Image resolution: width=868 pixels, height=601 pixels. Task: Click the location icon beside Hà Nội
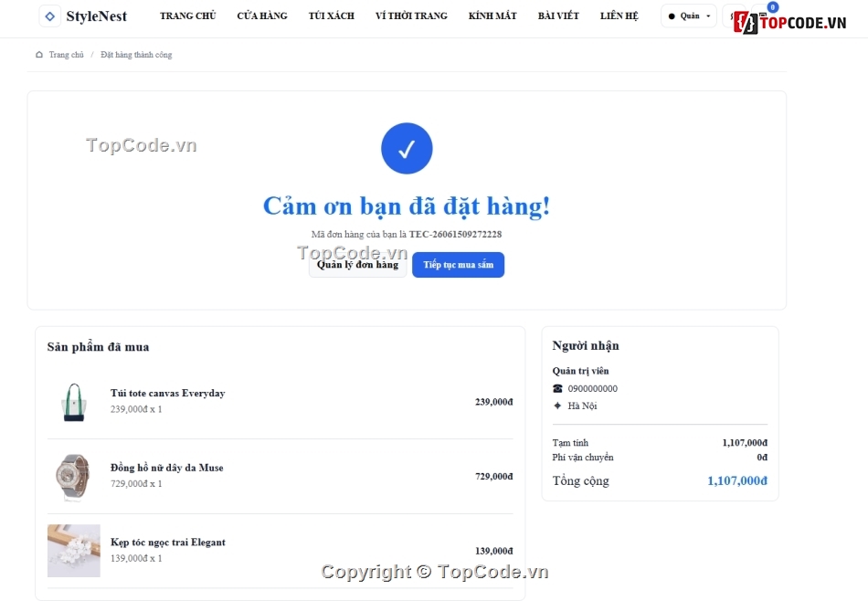tap(557, 406)
